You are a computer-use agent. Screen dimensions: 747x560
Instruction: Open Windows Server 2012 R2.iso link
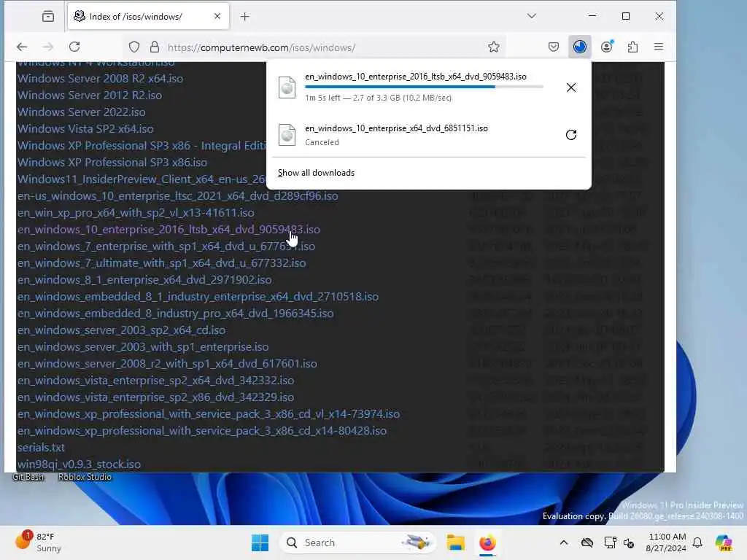[90, 96]
